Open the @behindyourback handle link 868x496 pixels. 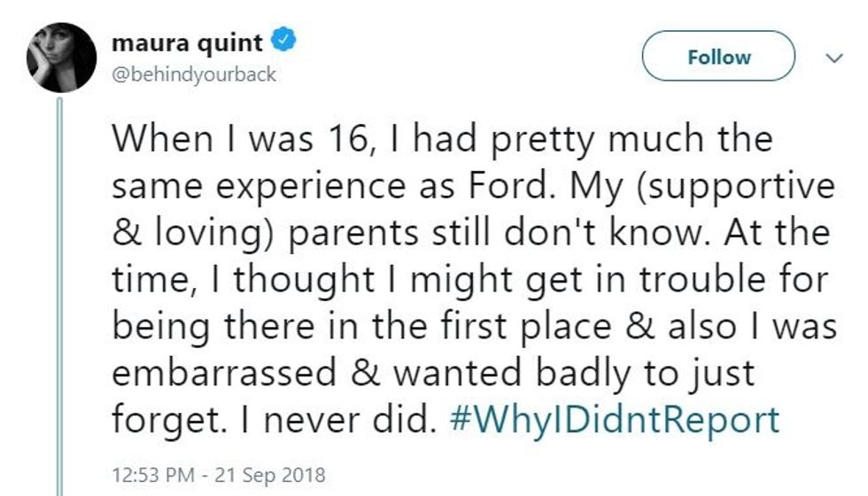click(x=194, y=74)
